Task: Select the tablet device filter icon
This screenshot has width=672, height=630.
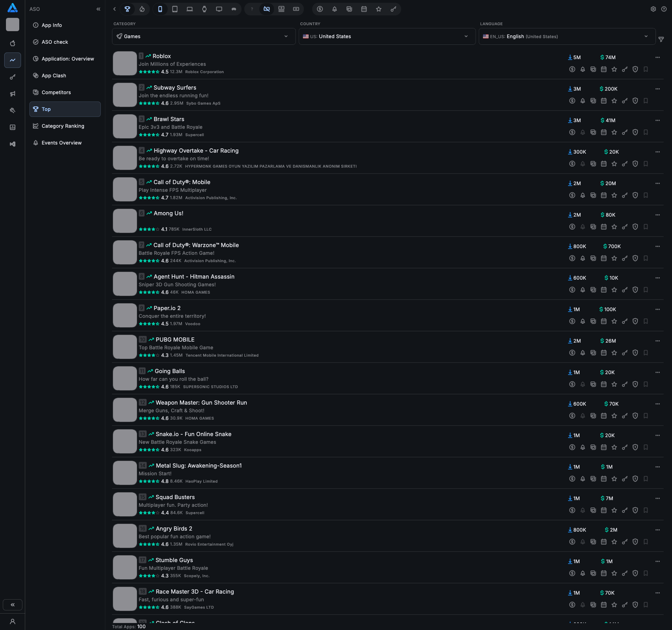Action: click(x=175, y=9)
